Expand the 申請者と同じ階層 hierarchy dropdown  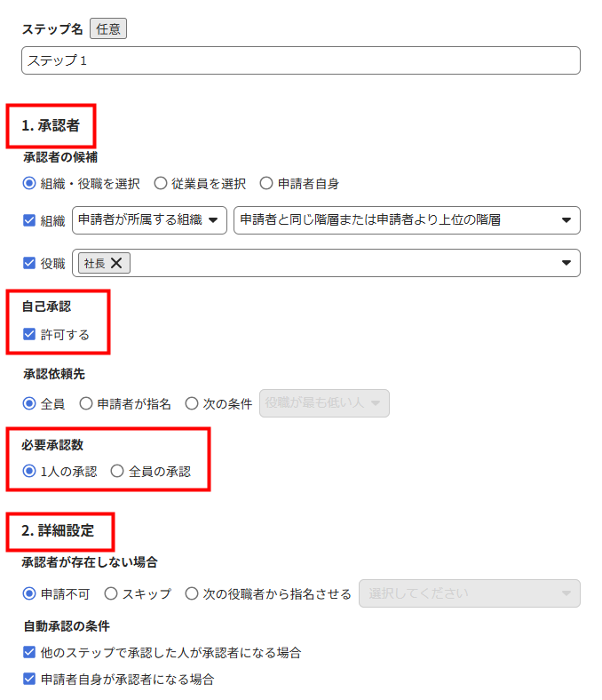click(x=407, y=220)
